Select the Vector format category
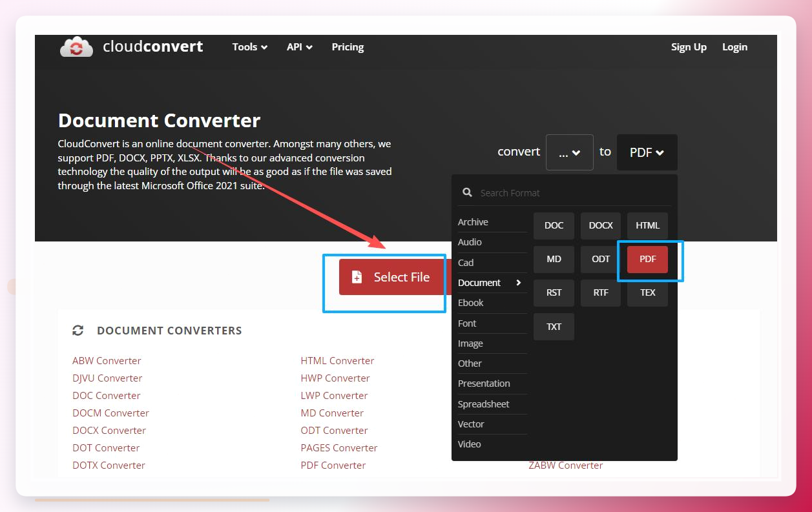Image resolution: width=812 pixels, height=512 pixels. tap(492, 424)
